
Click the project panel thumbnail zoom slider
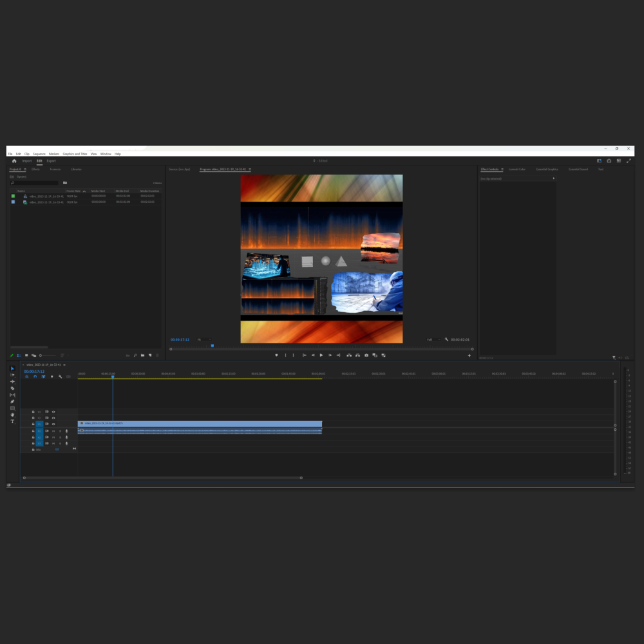tap(47, 355)
